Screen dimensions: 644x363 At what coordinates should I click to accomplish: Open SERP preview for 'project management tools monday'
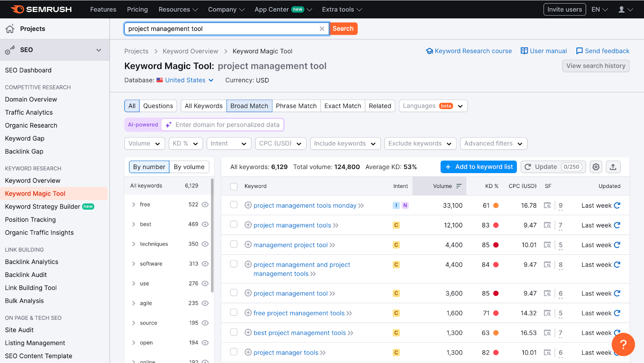(547, 205)
